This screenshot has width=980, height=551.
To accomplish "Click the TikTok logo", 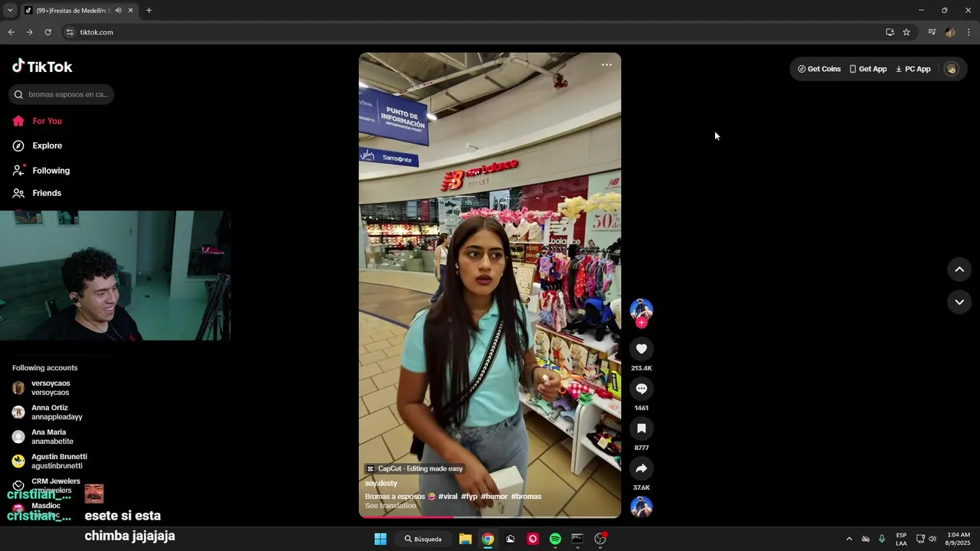I will click(42, 67).
